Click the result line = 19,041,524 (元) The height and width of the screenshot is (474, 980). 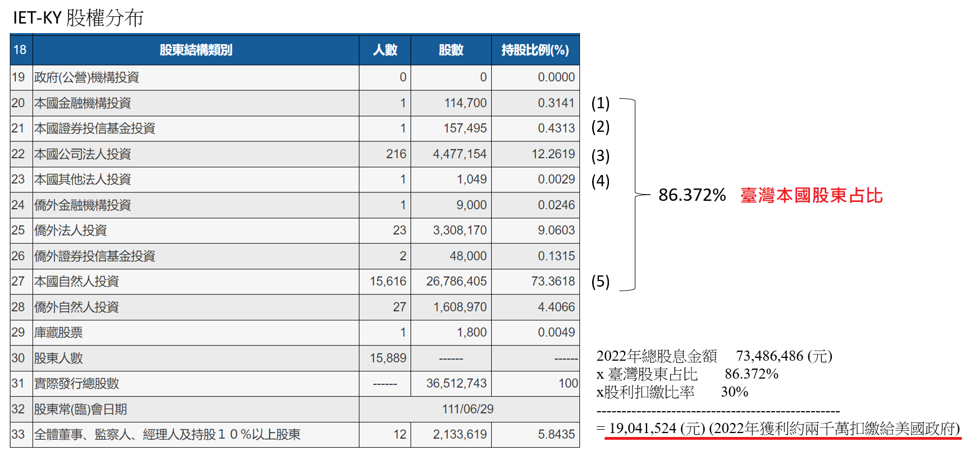click(651, 429)
